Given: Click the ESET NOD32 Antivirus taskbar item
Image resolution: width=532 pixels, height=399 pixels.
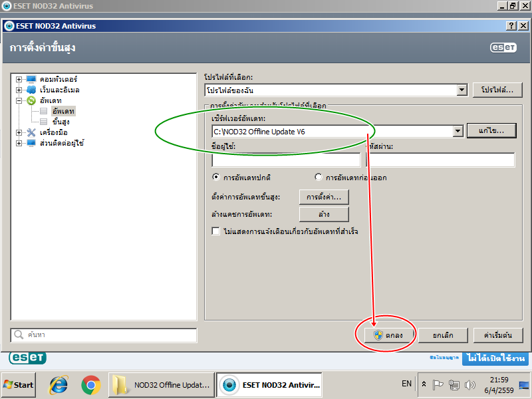Looking at the screenshot, I should 269,385.
